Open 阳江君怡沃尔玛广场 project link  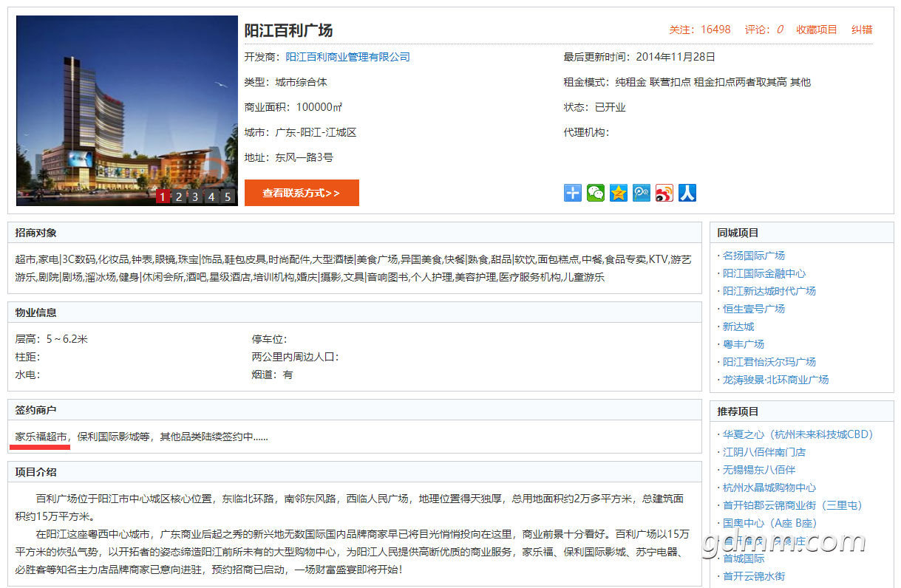[769, 362]
